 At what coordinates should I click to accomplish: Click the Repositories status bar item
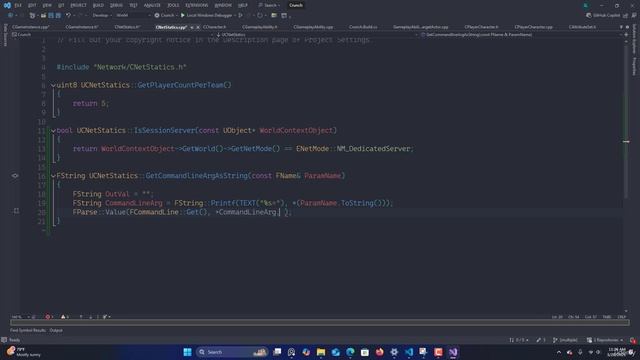pyautogui.click(x=605, y=340)
